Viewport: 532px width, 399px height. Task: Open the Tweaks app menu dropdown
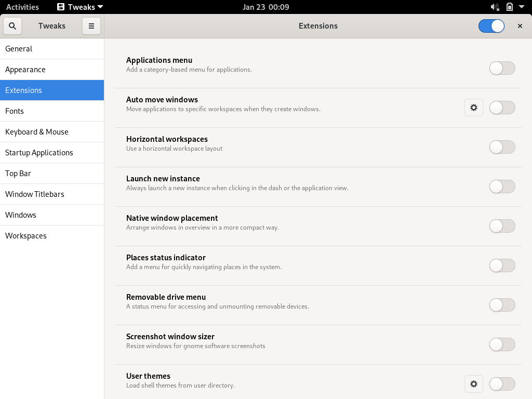pyautogui.click(x=80, y=7)
